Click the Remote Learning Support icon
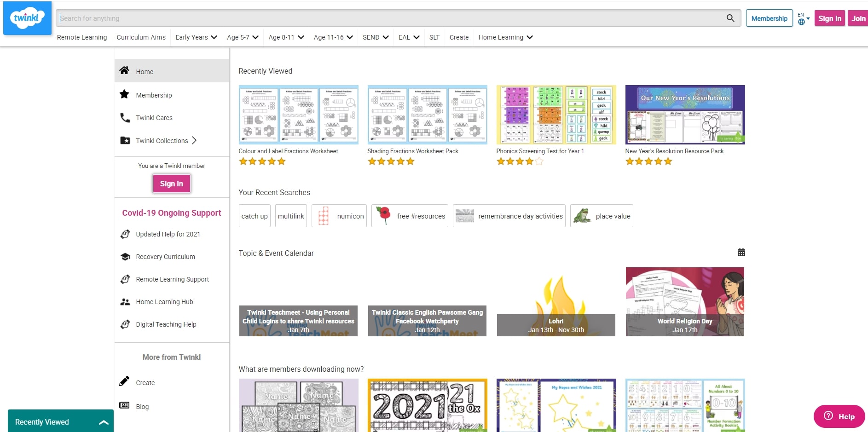 coord(125,279)
